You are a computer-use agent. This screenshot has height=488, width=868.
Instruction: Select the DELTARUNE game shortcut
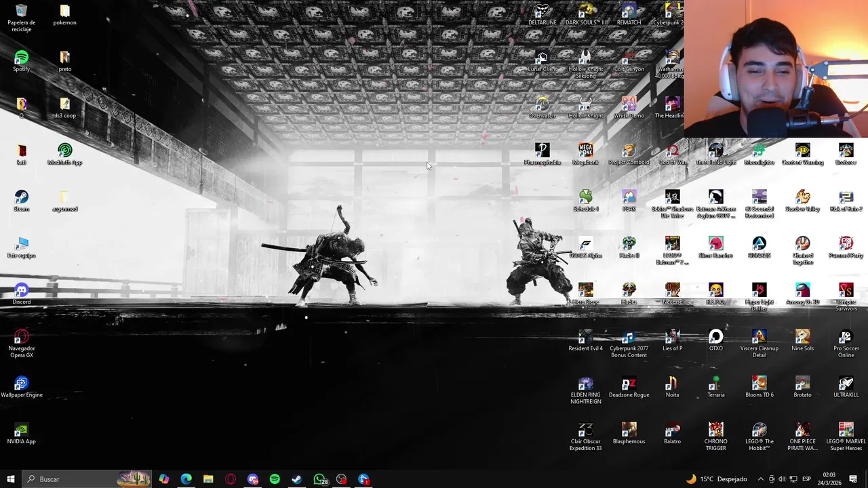pos(542,14)
